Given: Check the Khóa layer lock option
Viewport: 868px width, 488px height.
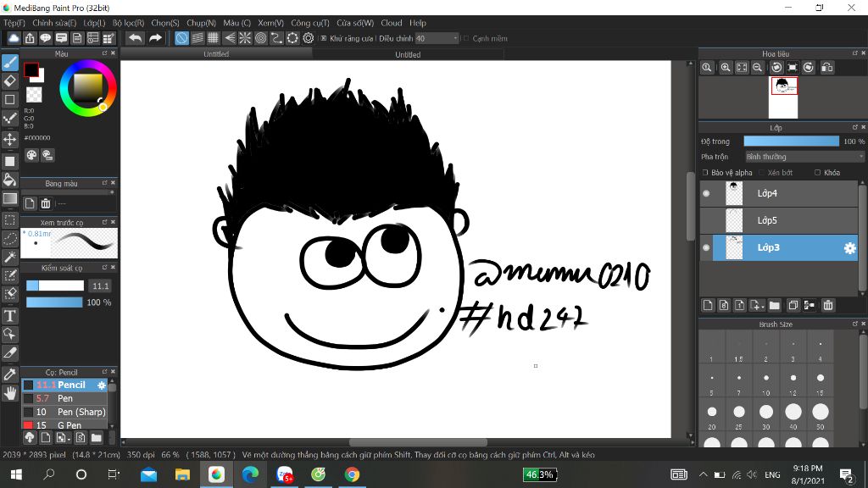Looking at the screenshot, I should [x=818, y=173].
